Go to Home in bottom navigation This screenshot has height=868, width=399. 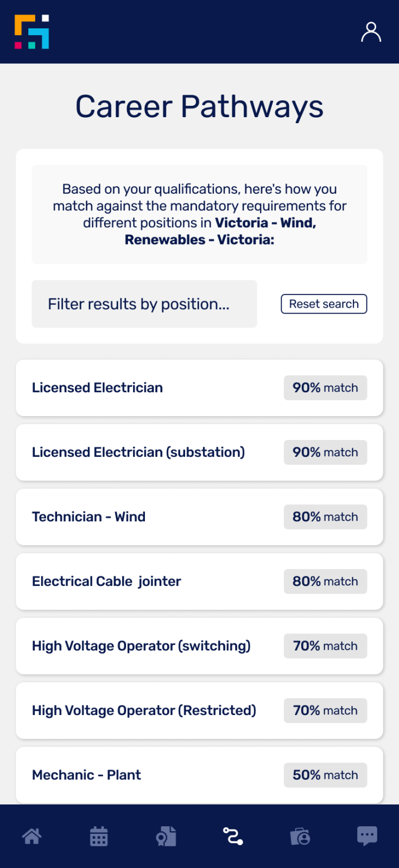(31, 836)
